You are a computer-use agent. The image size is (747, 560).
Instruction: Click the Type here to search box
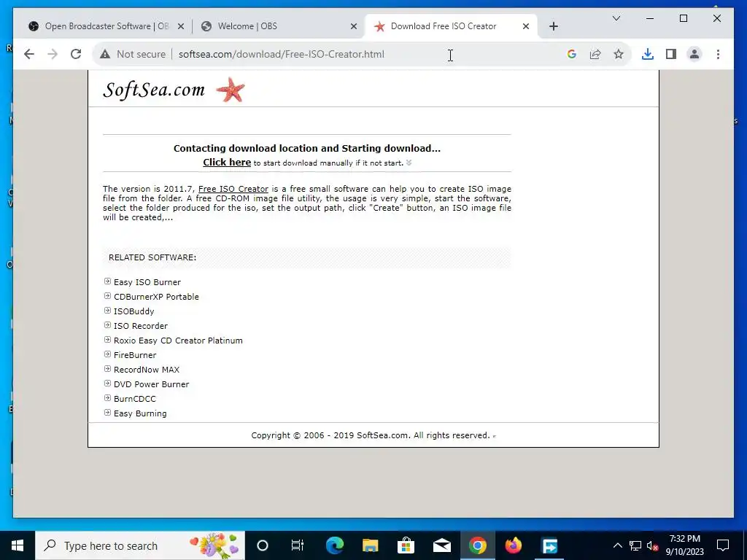[140, 545]
